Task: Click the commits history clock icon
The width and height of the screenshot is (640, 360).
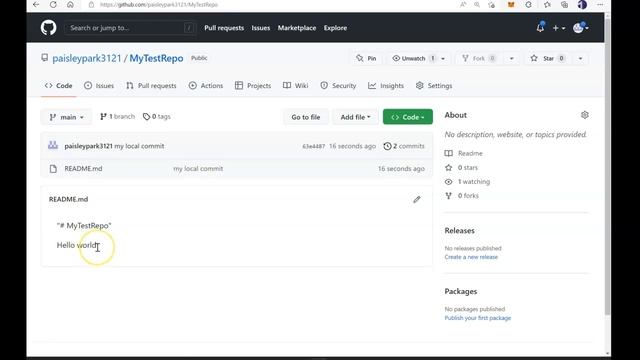Action: point(387,146)
